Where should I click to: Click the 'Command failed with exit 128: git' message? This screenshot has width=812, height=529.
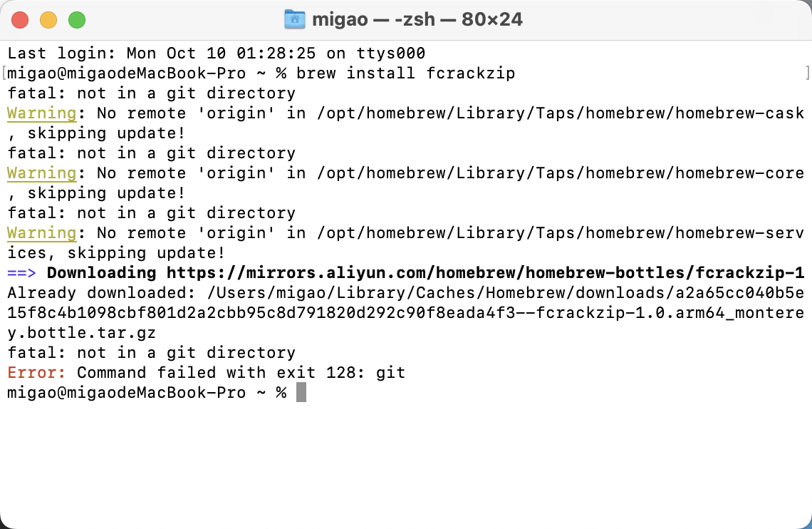coord(241,373)
